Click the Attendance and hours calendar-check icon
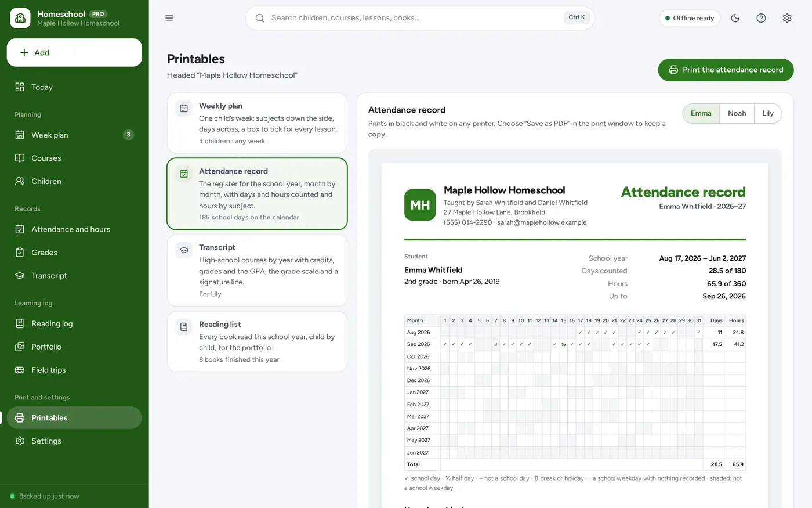Viewport: 812px width, 508px height. pyautogui.click(x=20, y=229)
